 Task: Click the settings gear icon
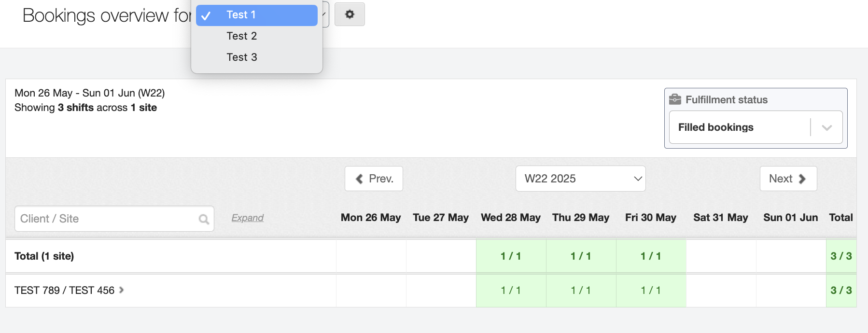click(x=350, y=14)
